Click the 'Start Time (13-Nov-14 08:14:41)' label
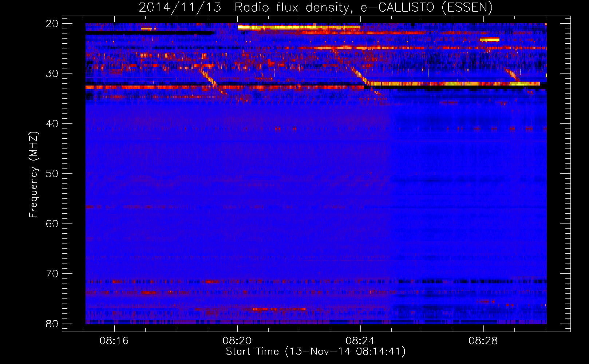The width and height of the screenshot is (589, 364). pyautogui.click(x=316, y=352)
